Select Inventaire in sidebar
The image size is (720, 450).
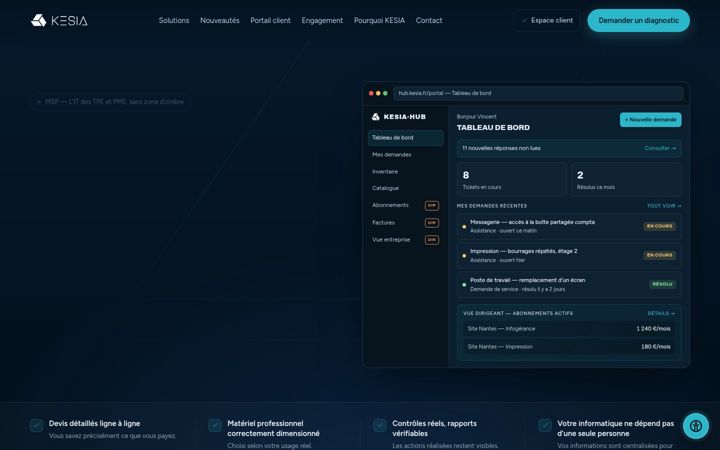click(x=385, y=172)
